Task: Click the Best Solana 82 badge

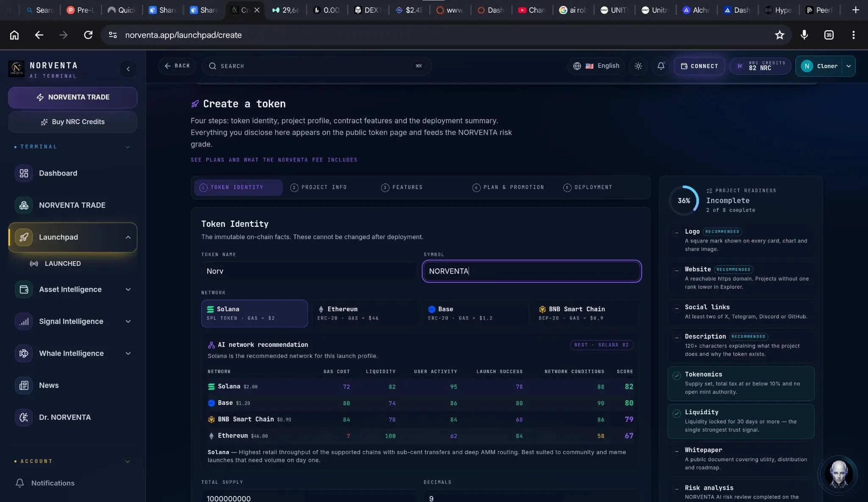Action: pyautogui.click(x=601, y=345)
